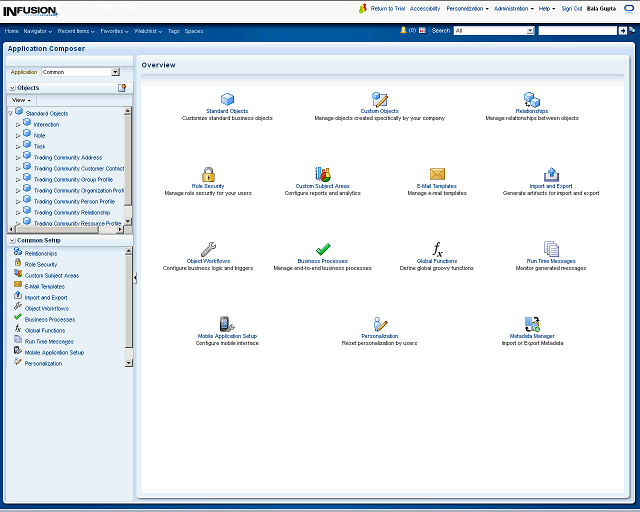Click the Business Processes green checkmark icon
Viewport: 640px width, 512px height.
322,249
